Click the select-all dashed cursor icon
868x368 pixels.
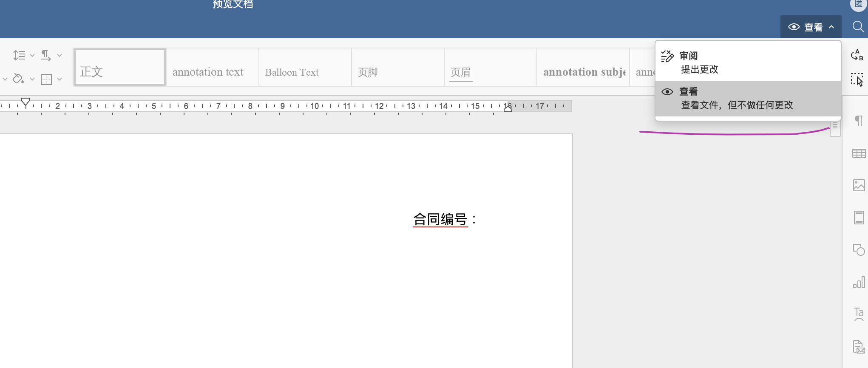coord(857,79)
